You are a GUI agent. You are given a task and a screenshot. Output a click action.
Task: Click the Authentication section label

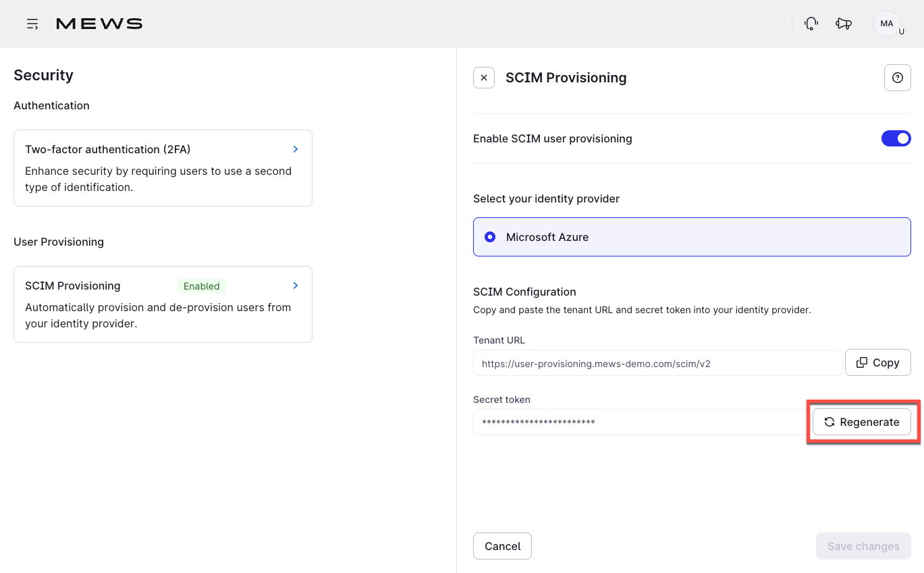51,105
